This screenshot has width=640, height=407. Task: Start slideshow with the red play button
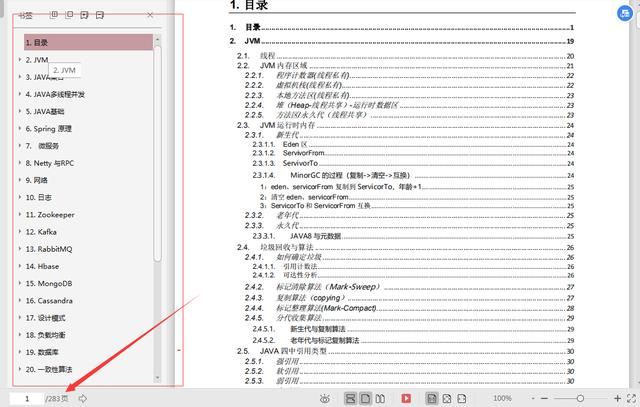pos(406,398)
